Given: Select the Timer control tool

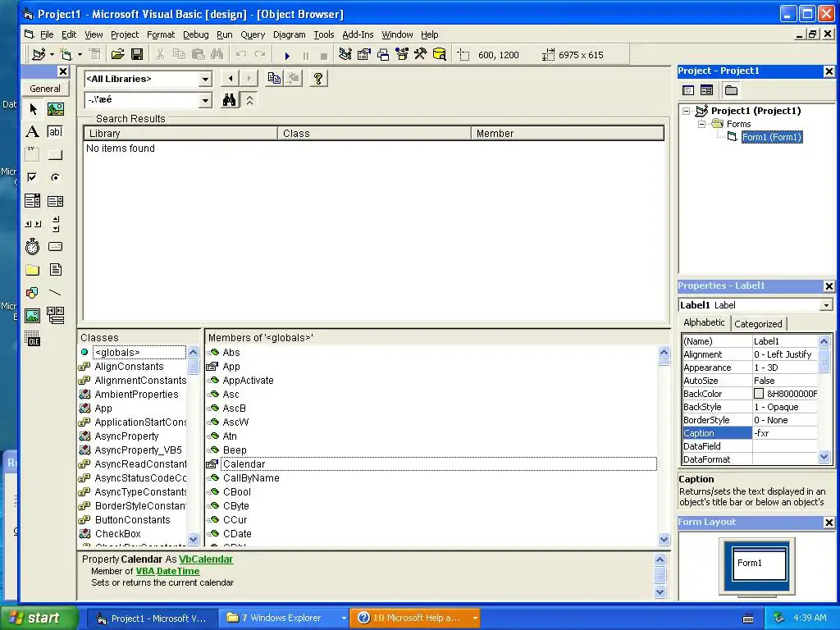Looking at the screenshot, I should pyautogui.click(x=33, y=247).
